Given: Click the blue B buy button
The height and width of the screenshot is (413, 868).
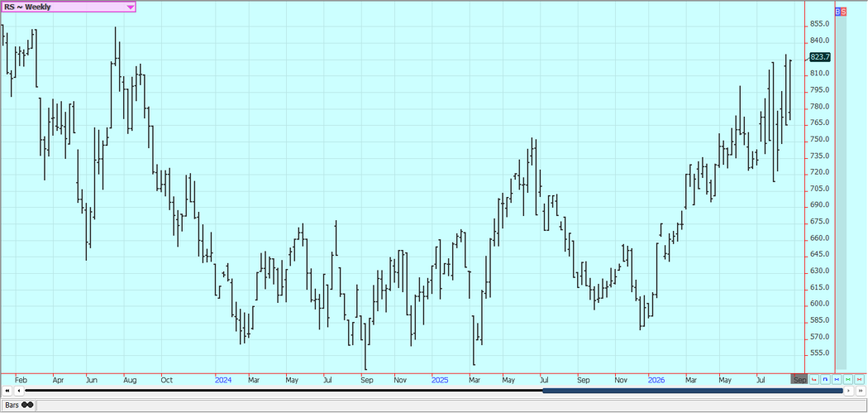Looking at the screenshot, I should pyautogui.click(x=837, y=12).
